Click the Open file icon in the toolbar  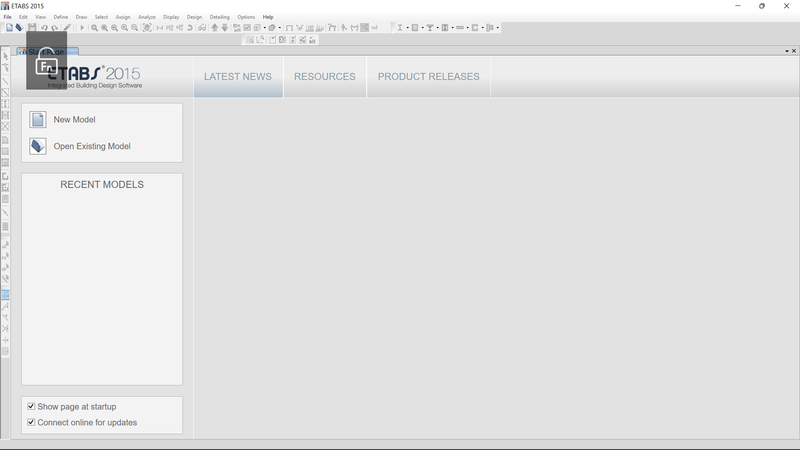coord(19,28)
